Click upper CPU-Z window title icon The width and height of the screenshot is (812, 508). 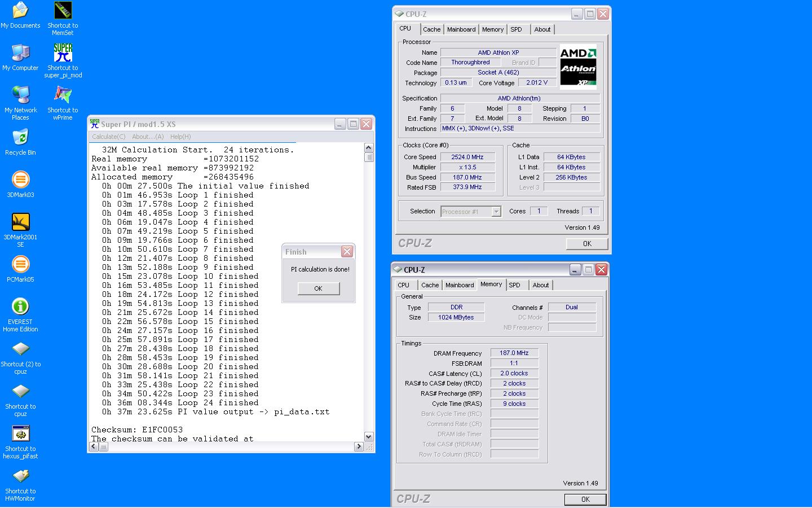(399, 14)
